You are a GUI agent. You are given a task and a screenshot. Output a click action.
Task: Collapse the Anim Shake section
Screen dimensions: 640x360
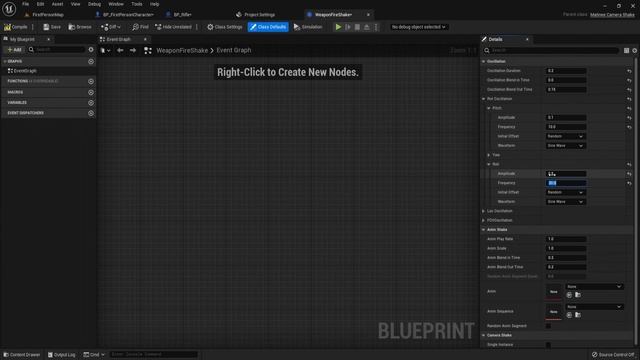pyautogui.click(x=484, y=230)
